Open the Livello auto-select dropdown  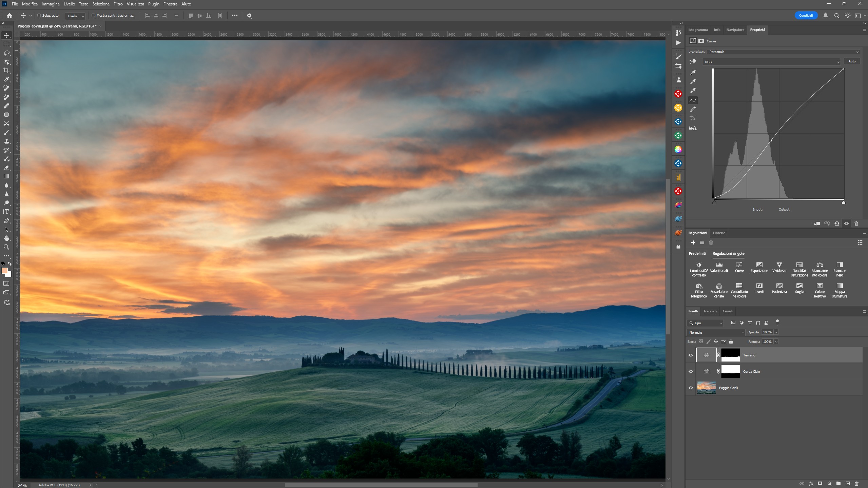[75, 16]
